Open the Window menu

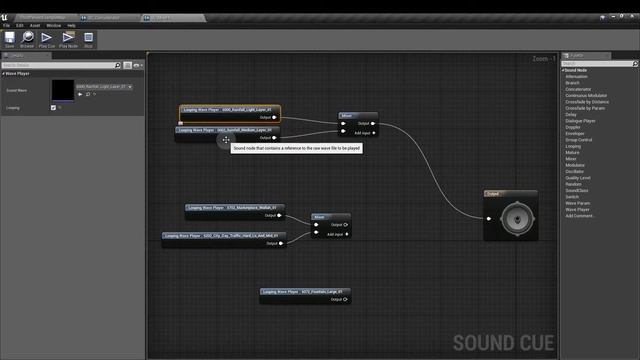pos(53,25)
